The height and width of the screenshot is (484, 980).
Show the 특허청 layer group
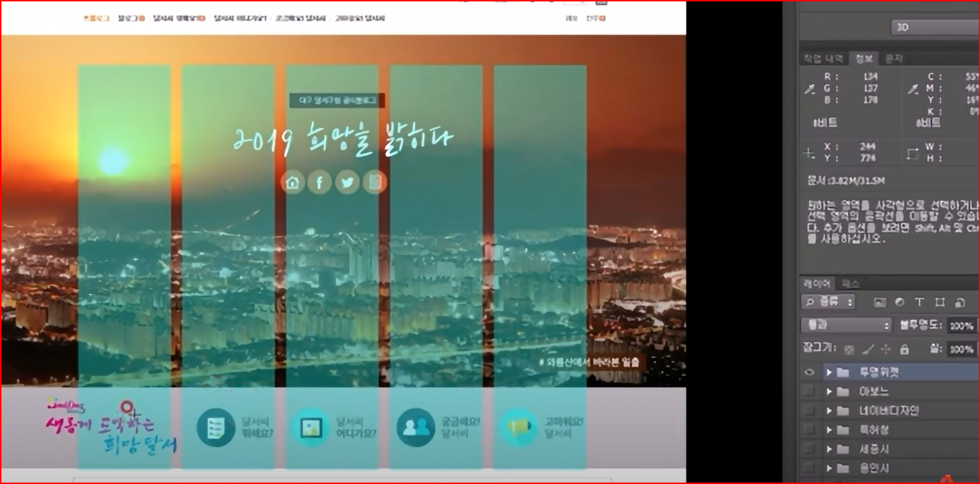click(x=810, y=430)
